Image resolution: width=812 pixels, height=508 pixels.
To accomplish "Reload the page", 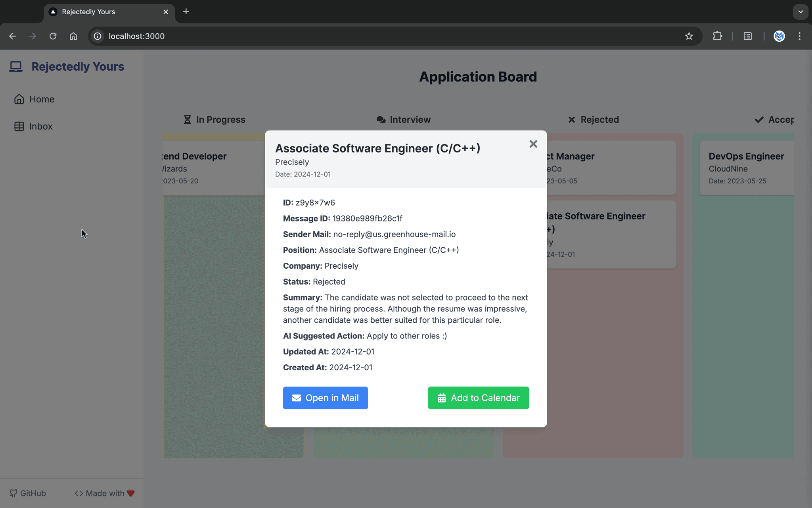I will pyautogui.click(x=53, y=36).
